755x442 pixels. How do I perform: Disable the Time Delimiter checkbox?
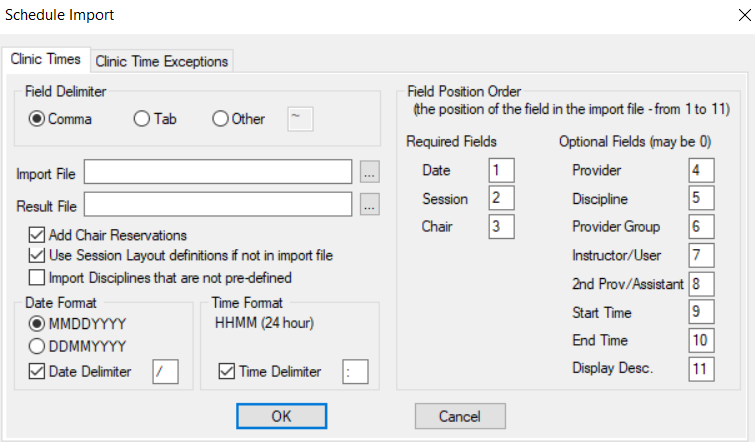tap(225, 372)
